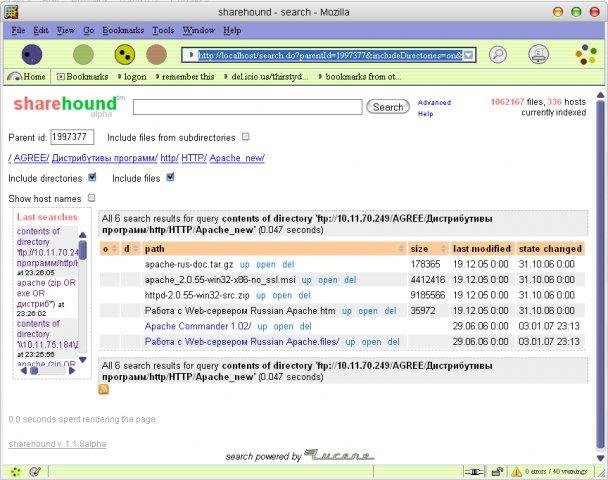Screen dimensions: 608x480
Task: Click the 'Last searches' panel heading
Action: point(47,217)
